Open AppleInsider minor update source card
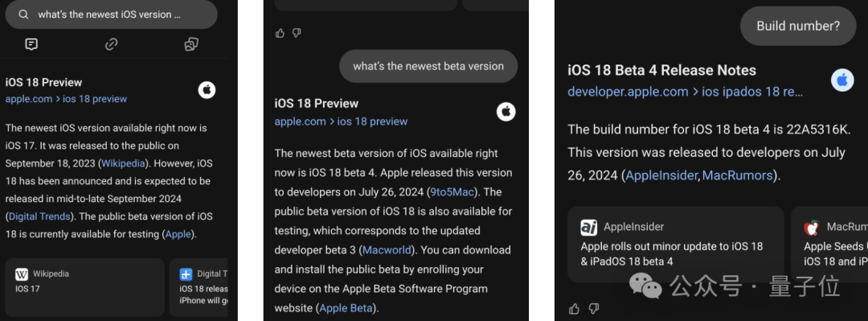 click(x=676, y=245)
